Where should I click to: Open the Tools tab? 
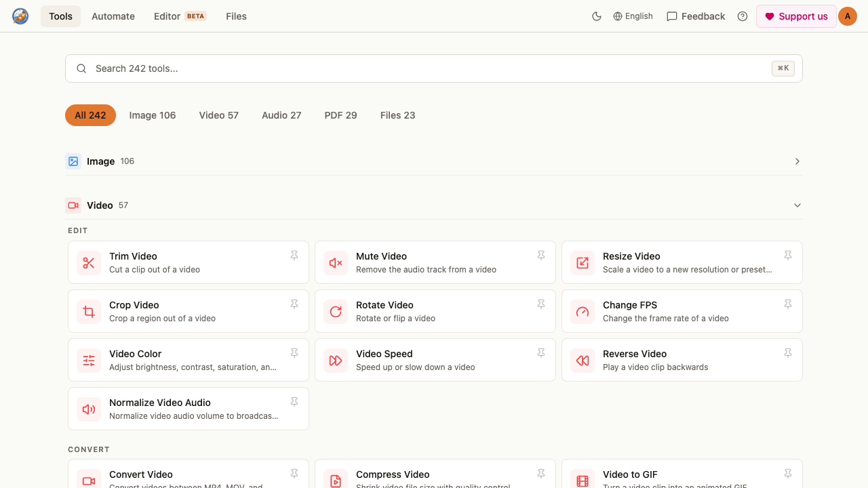coord(60,16)
